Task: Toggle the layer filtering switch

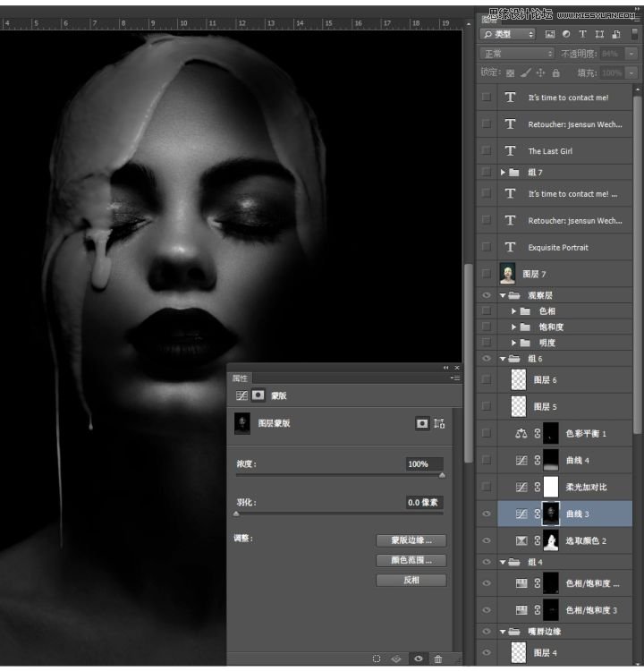Action: click(634, 34)
